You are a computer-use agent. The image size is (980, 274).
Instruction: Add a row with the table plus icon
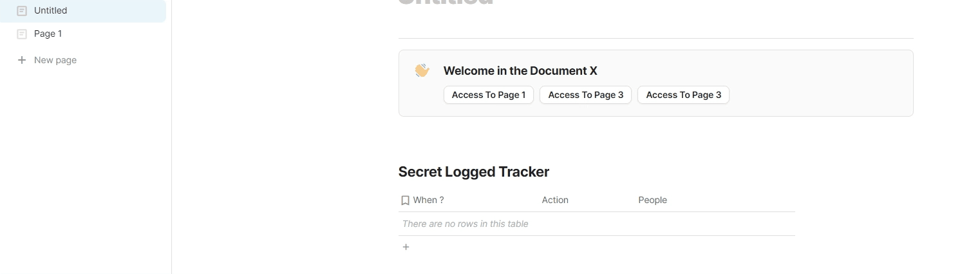tap(406, 247)
